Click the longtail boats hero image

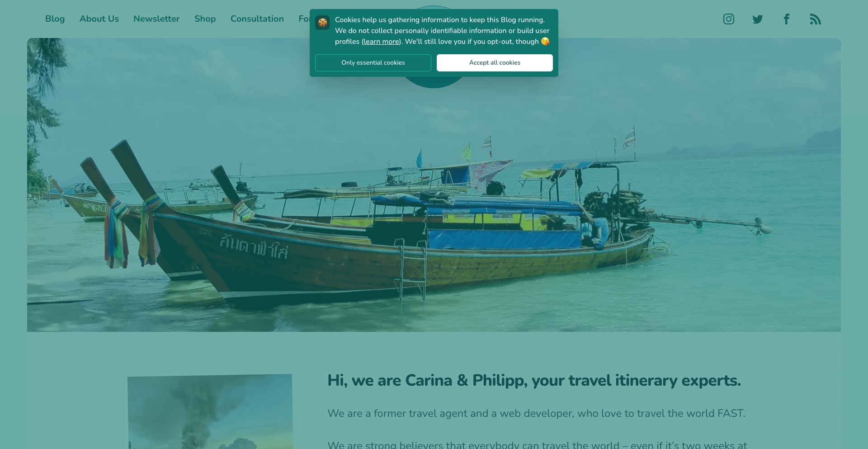coord(434,203)
